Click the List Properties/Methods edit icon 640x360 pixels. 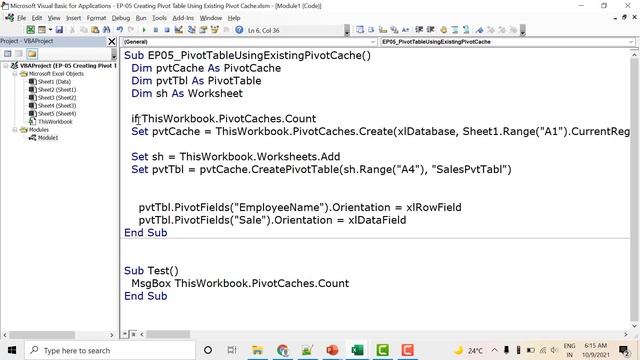pyautogui.click(x=360, y=30)
